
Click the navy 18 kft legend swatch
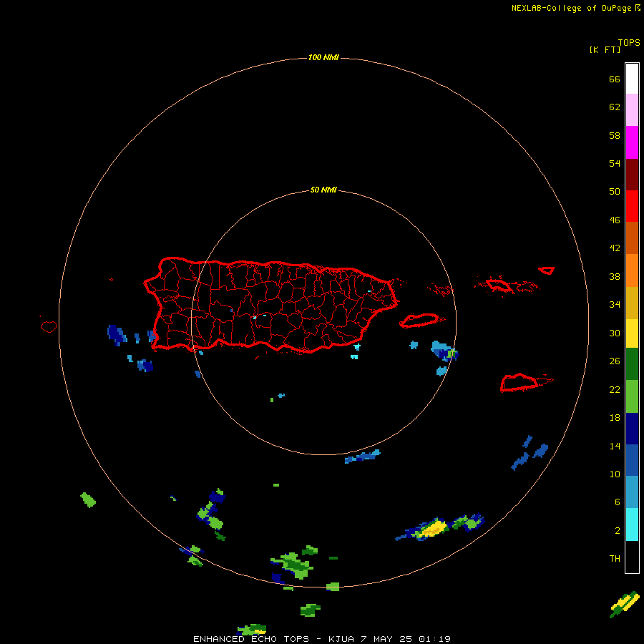pyautogui.click(x=632, y=429)
